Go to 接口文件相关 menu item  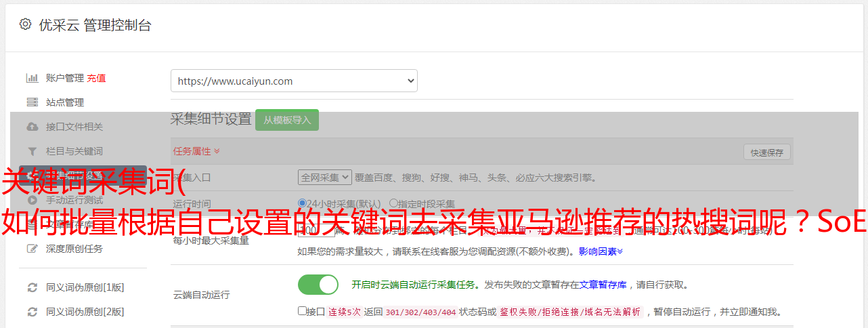click(x=74, y=127)
